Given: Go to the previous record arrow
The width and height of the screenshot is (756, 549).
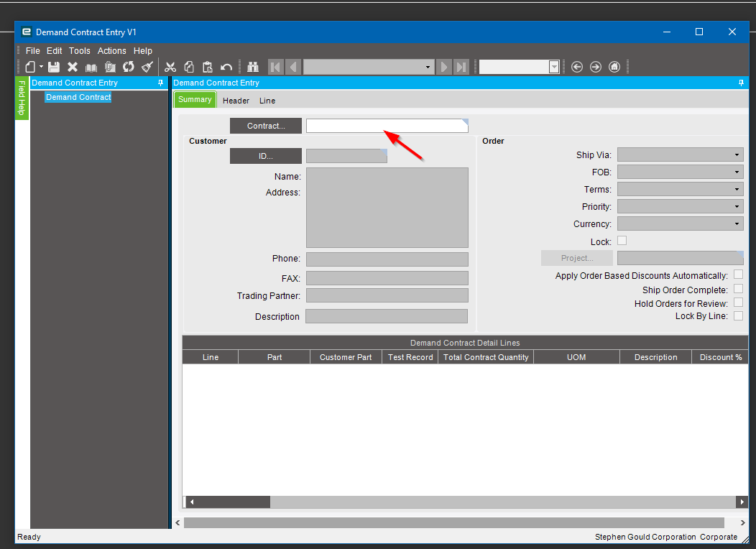Looking at the screenshot, I should coord(293,67).
